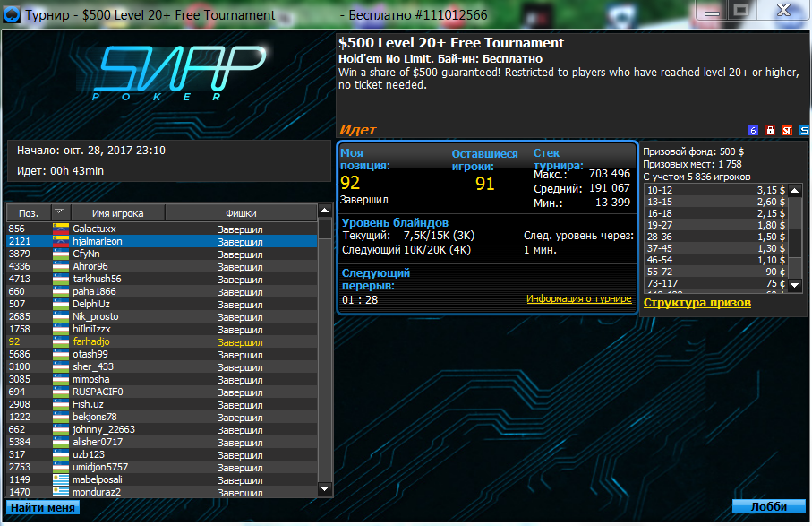Select player name mimosha
The height and width of the screenshot is (526, 812).
coord(90,379)
